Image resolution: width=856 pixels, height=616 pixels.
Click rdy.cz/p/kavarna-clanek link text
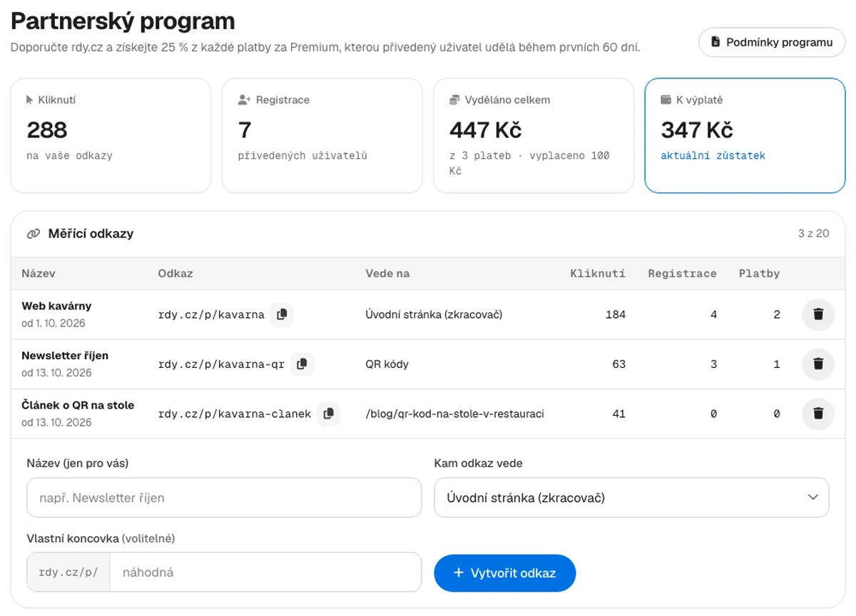(x=235, y=414)
